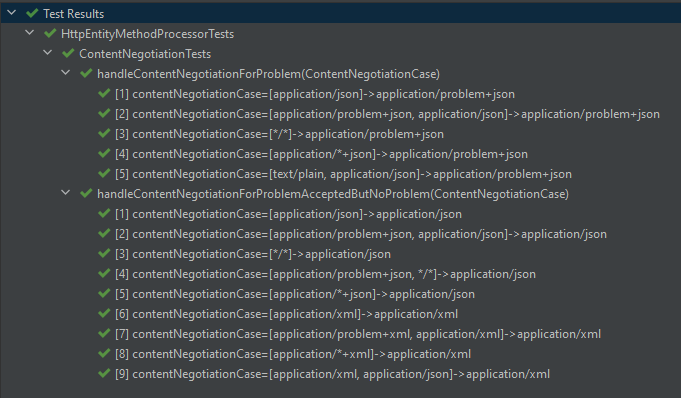The width and height of the screenshot is (681, 398).
Task: Click passed icon next to ContentNegotiationTests
Action: coord(68,53)
